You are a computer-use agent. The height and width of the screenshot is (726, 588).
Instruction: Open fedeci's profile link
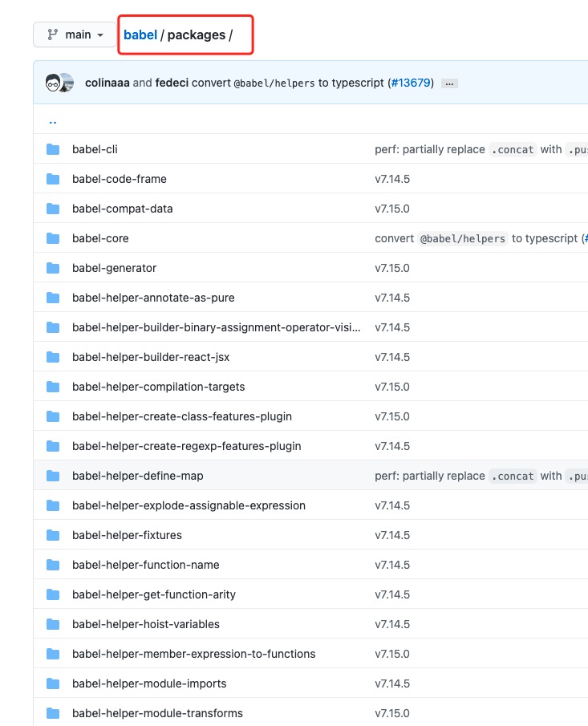click(x=172, y=83)
